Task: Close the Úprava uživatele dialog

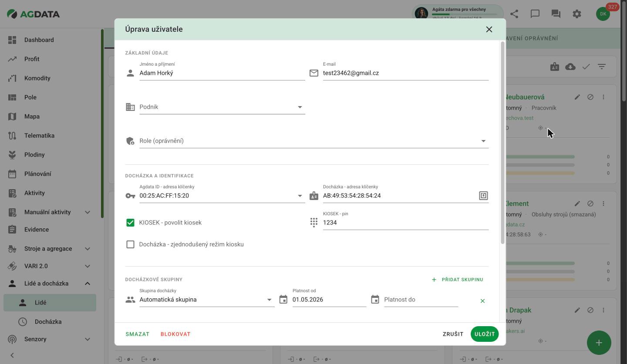Action: (489, 29)
